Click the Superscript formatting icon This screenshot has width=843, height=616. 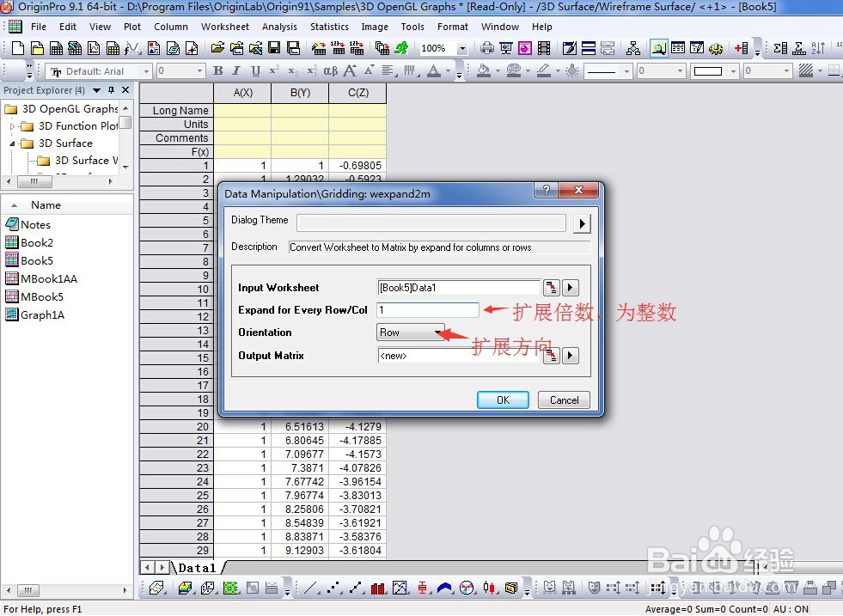click(274, 70)
